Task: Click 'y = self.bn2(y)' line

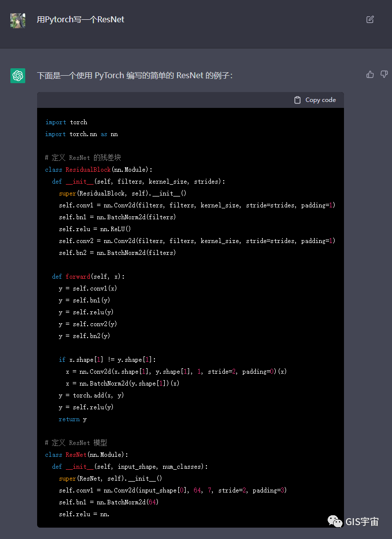Action: pyautogui.click(x=85, y=336)
